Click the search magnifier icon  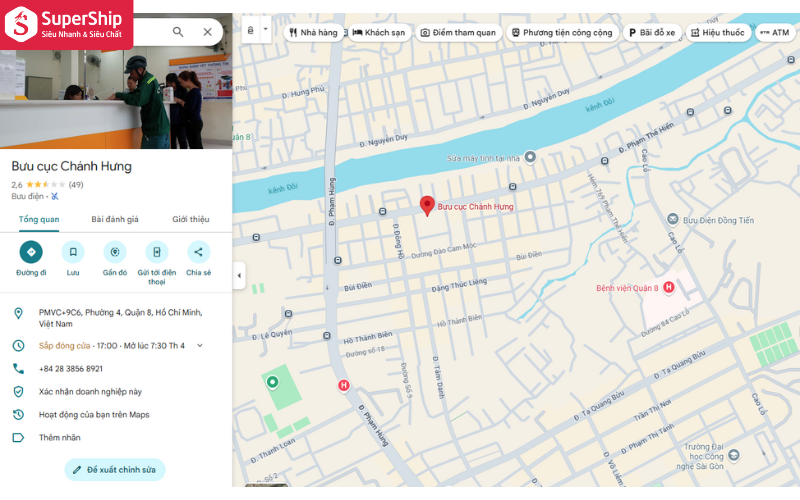pyautogui.click(x=178, y=32)
